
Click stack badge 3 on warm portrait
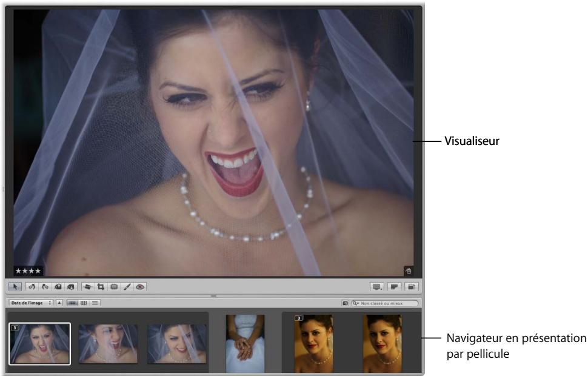coord(298,318)
